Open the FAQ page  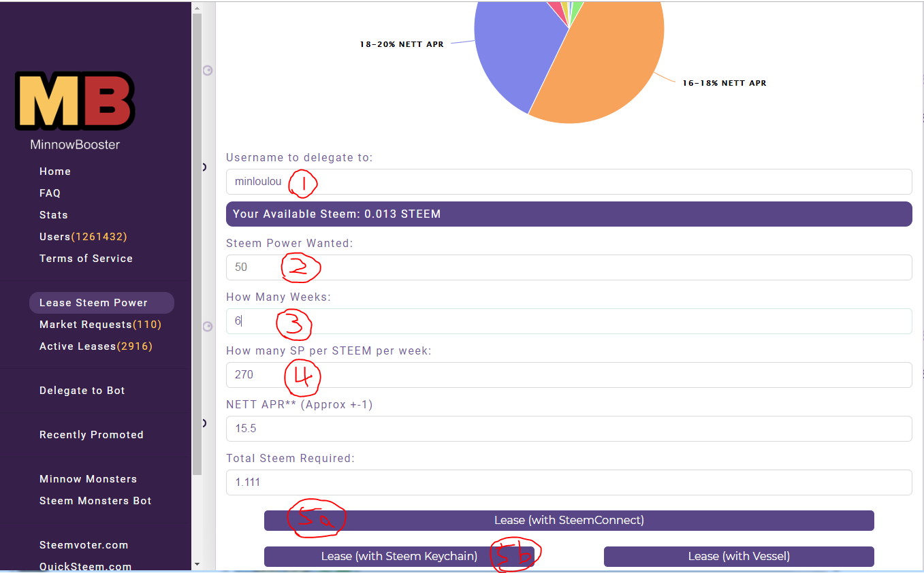point(50,193)
